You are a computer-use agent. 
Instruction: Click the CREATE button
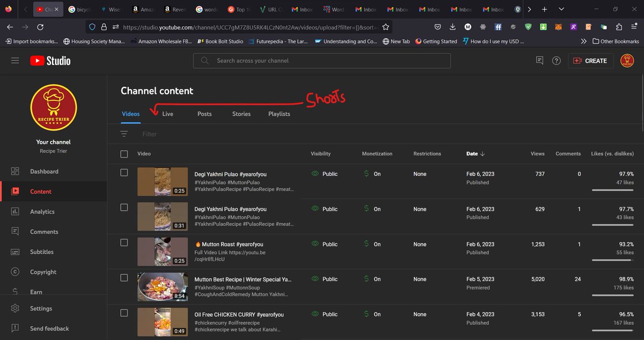590,61
